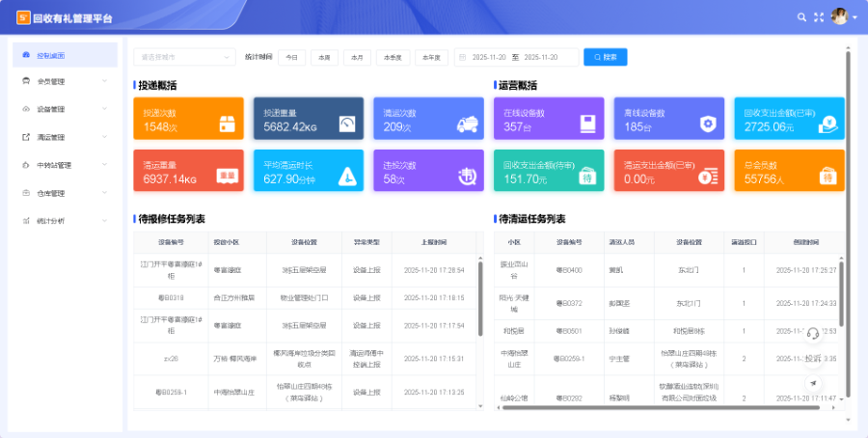Click the 设备管理 cloud icon in sidebar
This screenshot has width=868, height=438.
[26, 109]
